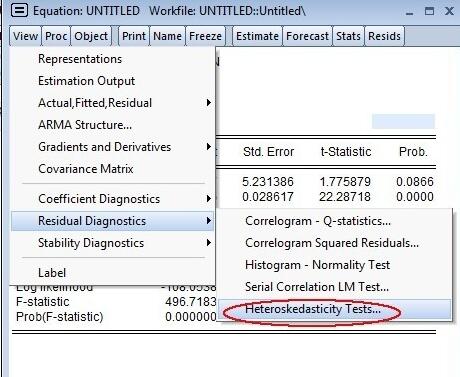This screenshot has height=377, width=460.
Task: Select Covariance Matrix menu item
Action: (x=113, y=169)
